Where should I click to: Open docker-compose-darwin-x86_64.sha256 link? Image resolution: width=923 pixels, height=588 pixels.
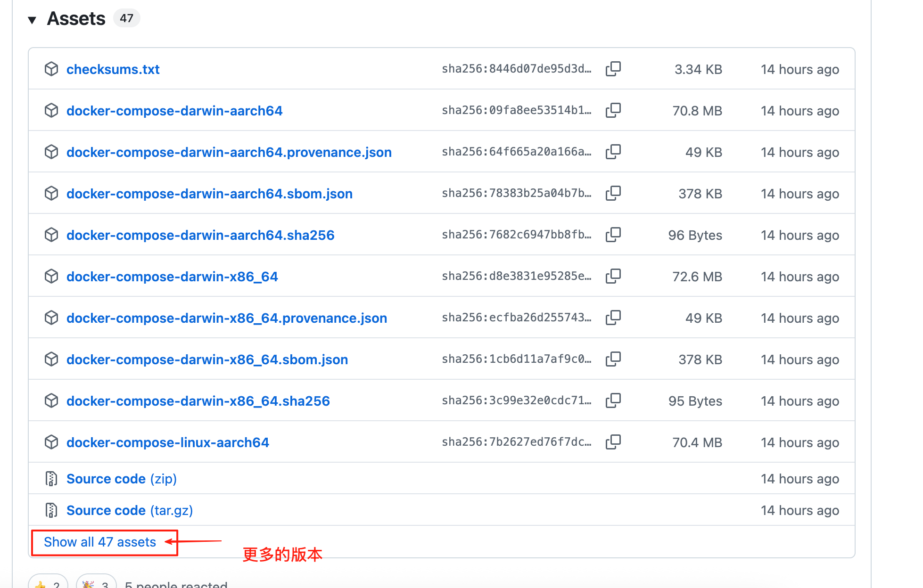pos(198,401)
